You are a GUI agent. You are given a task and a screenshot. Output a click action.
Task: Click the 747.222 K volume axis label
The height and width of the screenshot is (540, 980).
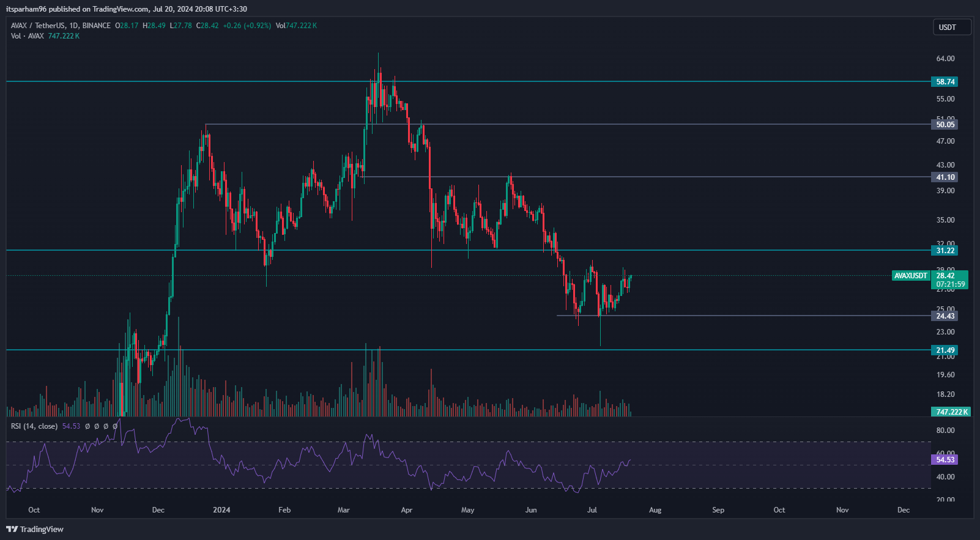click(x=951, y=412)
